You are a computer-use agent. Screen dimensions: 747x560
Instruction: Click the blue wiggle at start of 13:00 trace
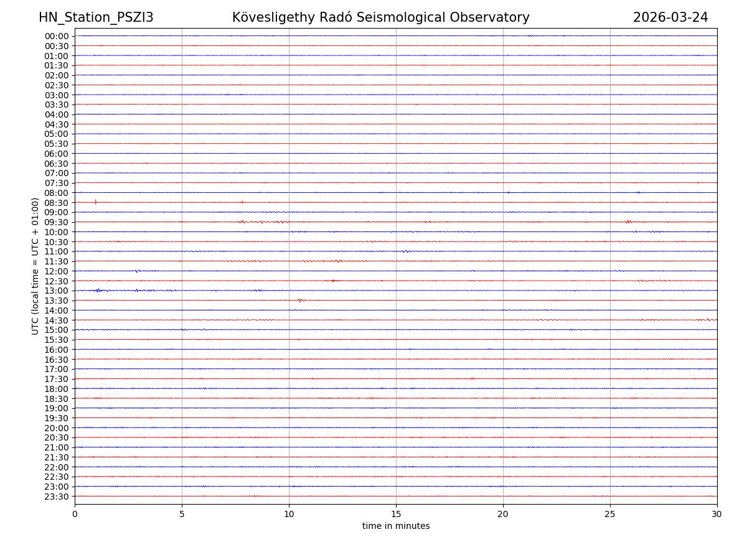[x=98, y=291]
